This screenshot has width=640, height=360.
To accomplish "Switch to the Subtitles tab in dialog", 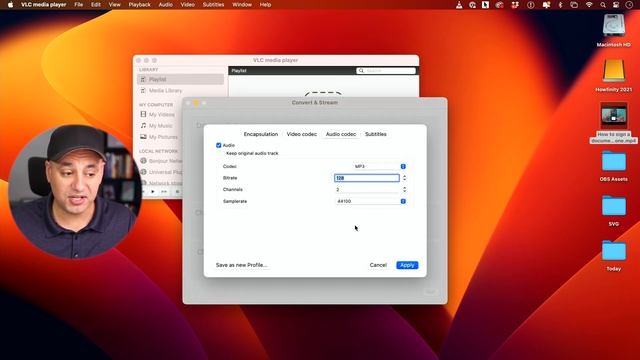I will pos(376,134).
